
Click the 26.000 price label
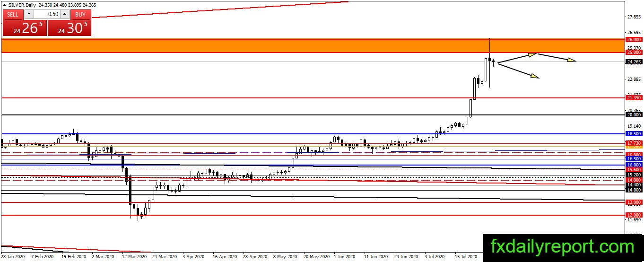pyautogui.click(x=634, y=39)
